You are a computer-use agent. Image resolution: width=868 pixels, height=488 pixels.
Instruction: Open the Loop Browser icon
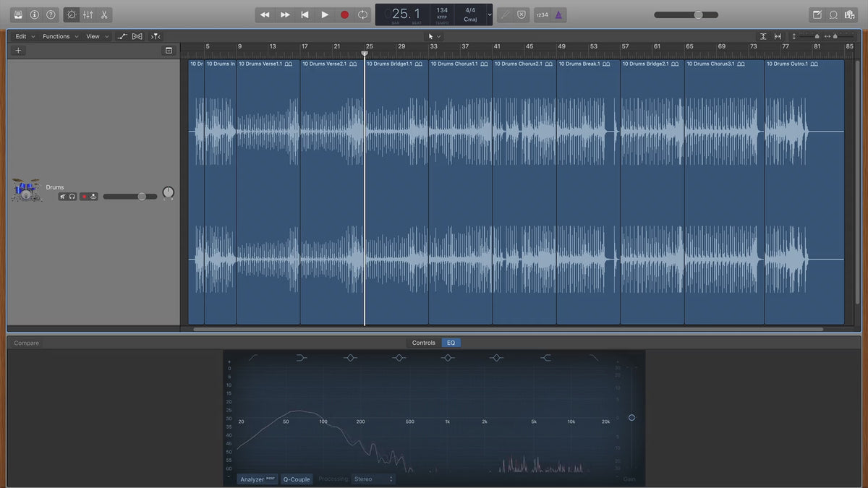[833, 14]
